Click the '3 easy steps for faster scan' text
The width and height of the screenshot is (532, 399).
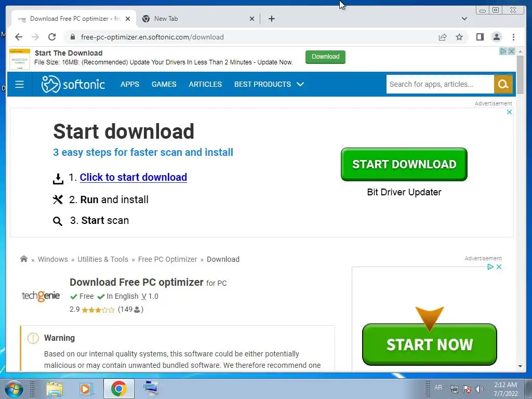(x=143, y=152)
